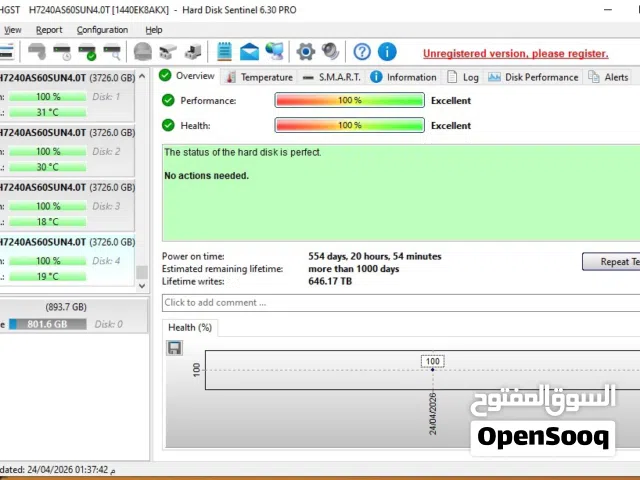Switch to the Temperature tab
The height and width of the screenshot is (480, 640).
[260, 77]
